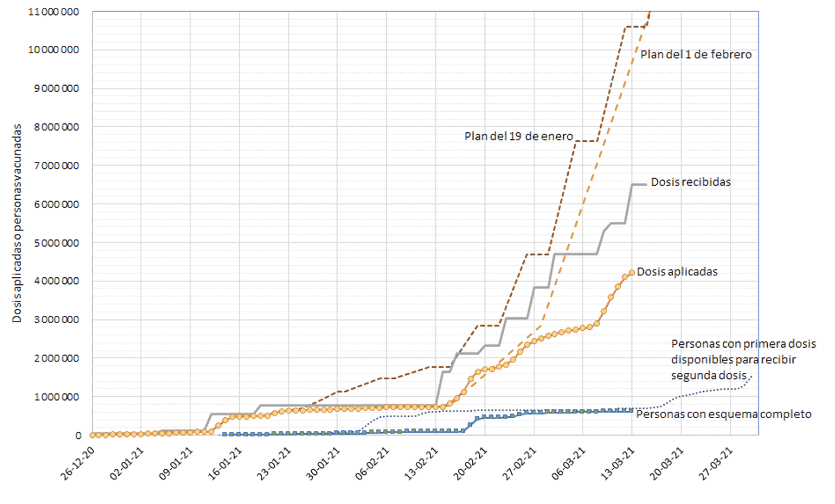Screen dimensions: 835x504
Task: Select the 'Dosis recibidas' series label
Action: pyautogui.click(x=690, y=182)
